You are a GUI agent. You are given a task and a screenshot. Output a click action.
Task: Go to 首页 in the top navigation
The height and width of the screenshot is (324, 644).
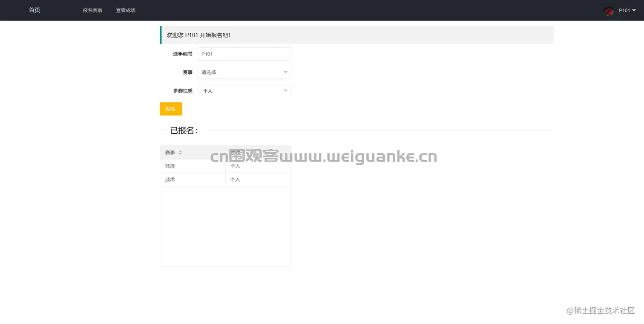34,10
